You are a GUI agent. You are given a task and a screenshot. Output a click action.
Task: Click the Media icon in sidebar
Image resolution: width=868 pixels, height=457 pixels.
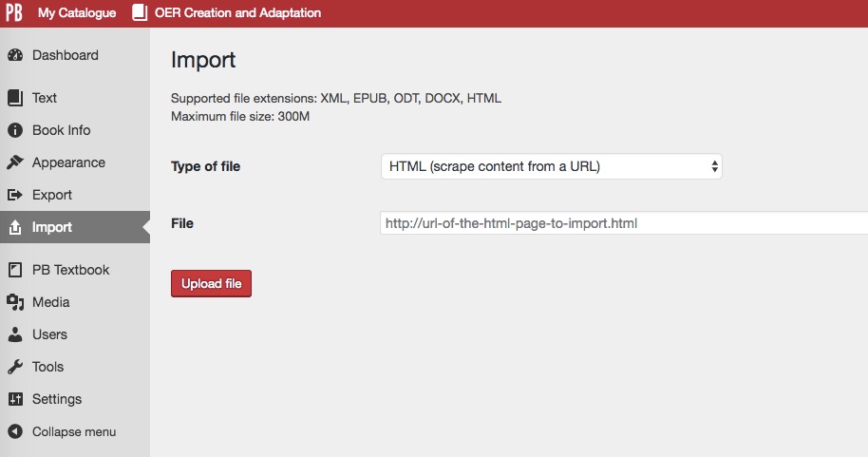point(15,302)
